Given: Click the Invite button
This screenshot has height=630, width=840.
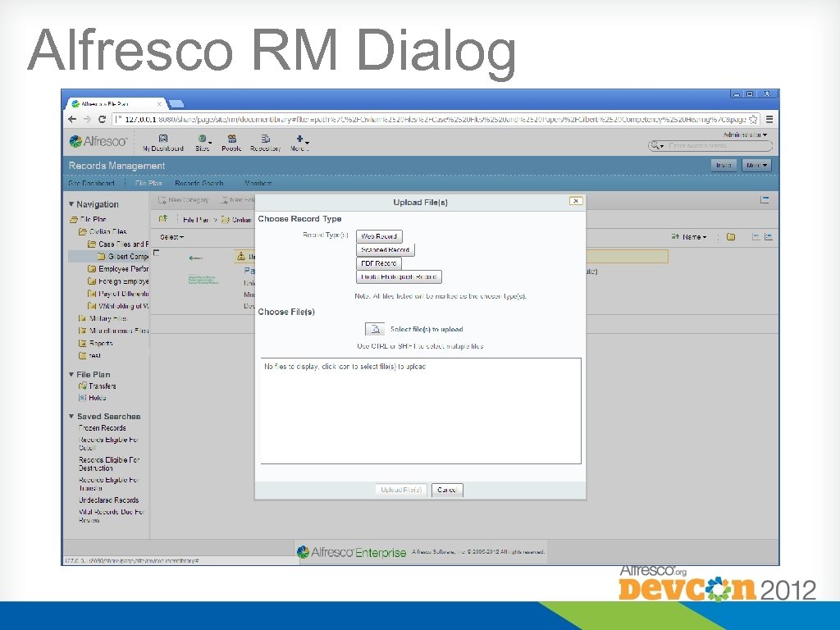Looking at the screenshot, I should [724, 165].
